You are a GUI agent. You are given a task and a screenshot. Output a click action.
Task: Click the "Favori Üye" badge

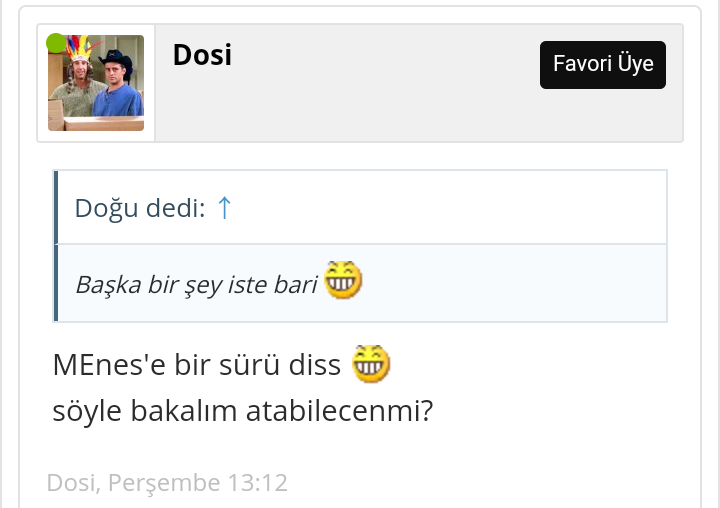(603, 65)
